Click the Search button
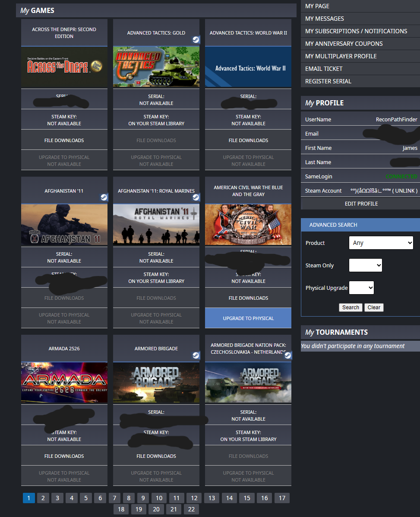420x517 pixels. pos(351,307)
